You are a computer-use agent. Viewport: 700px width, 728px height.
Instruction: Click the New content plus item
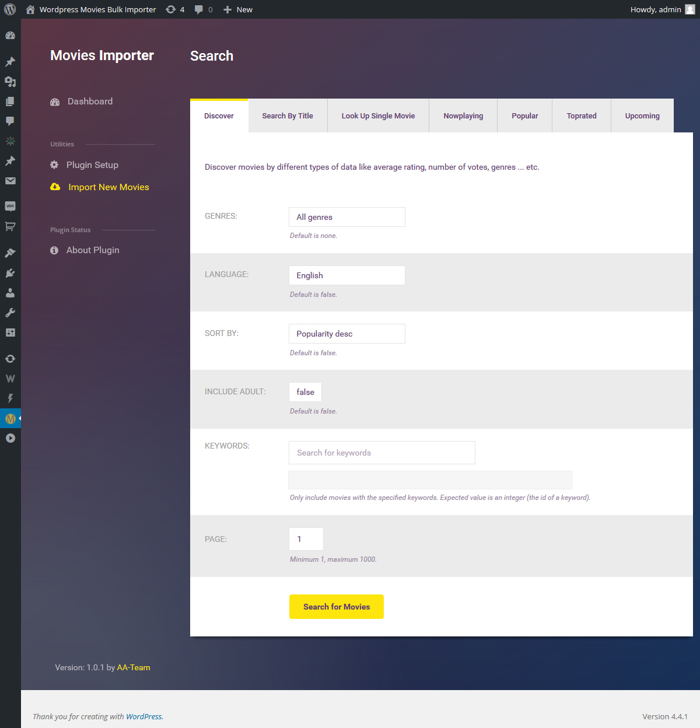click(x=238, y=9)
